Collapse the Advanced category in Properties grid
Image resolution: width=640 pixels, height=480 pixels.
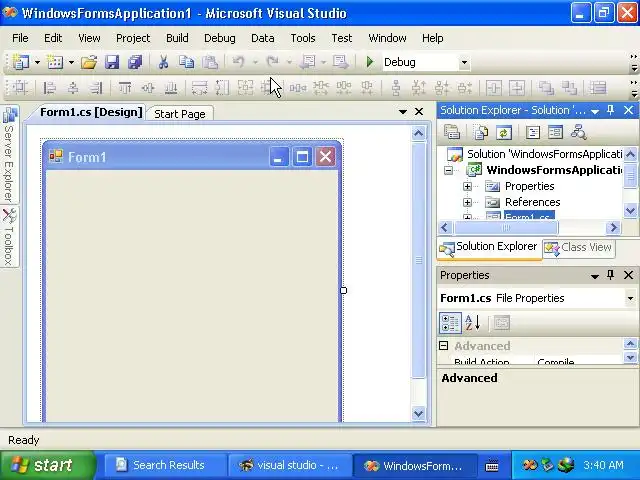(444, 346)
